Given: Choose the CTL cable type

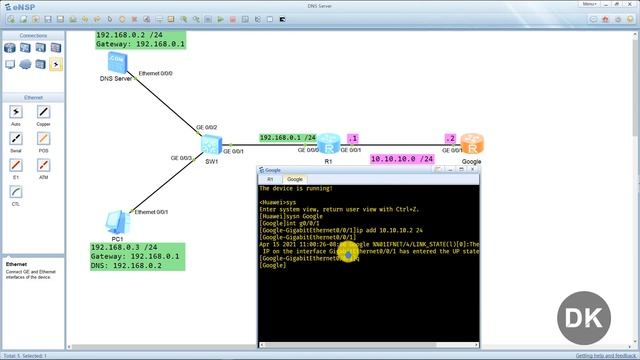Looking at the screenshot, I should click(x=16, y=192).
